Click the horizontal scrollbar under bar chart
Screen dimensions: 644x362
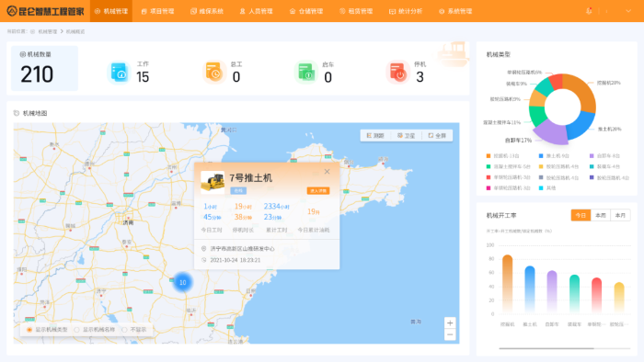pos(546,348)
